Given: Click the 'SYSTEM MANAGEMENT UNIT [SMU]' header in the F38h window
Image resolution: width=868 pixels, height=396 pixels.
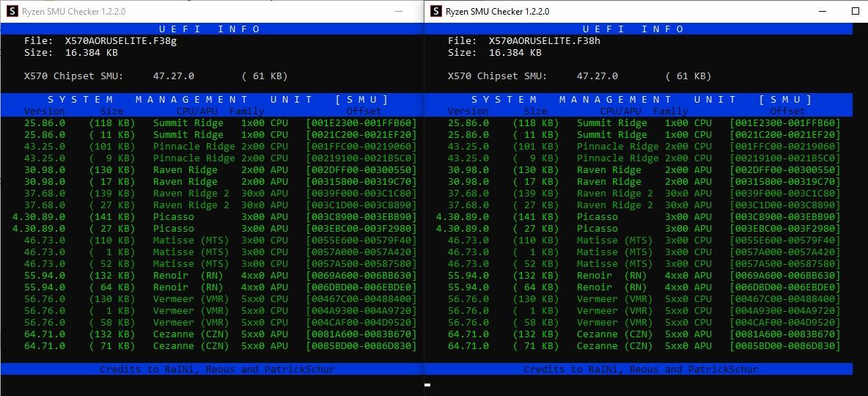Looking at the screenshot, I should click(x=642, y=100).
